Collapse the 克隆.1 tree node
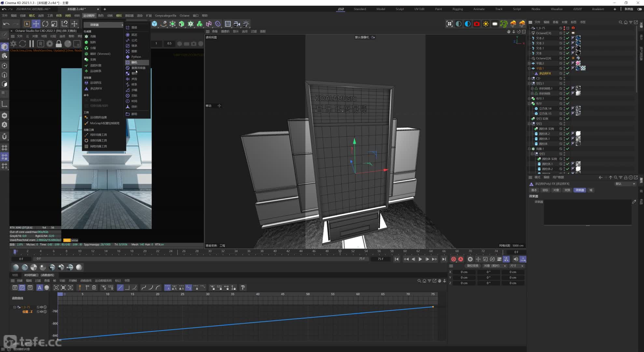 [529, 149]
